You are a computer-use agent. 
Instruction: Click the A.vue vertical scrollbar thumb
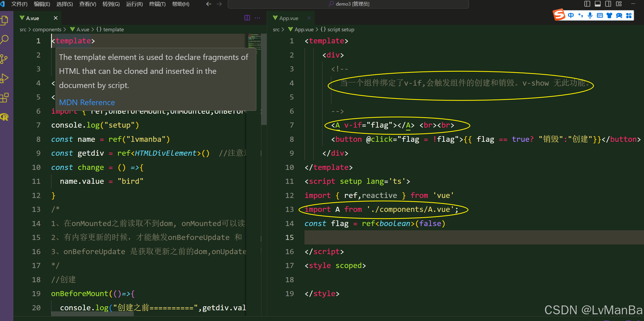pyautogui.click(x=264, y=79)
